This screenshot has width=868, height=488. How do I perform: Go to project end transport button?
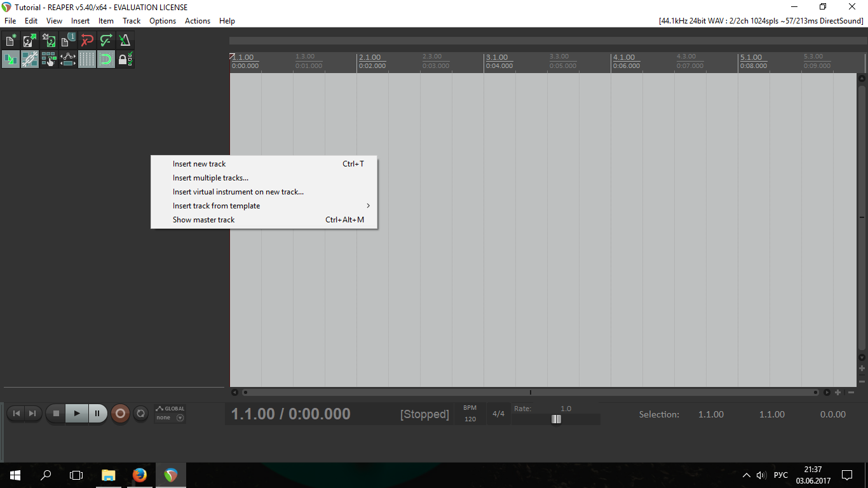coord(33,414)
